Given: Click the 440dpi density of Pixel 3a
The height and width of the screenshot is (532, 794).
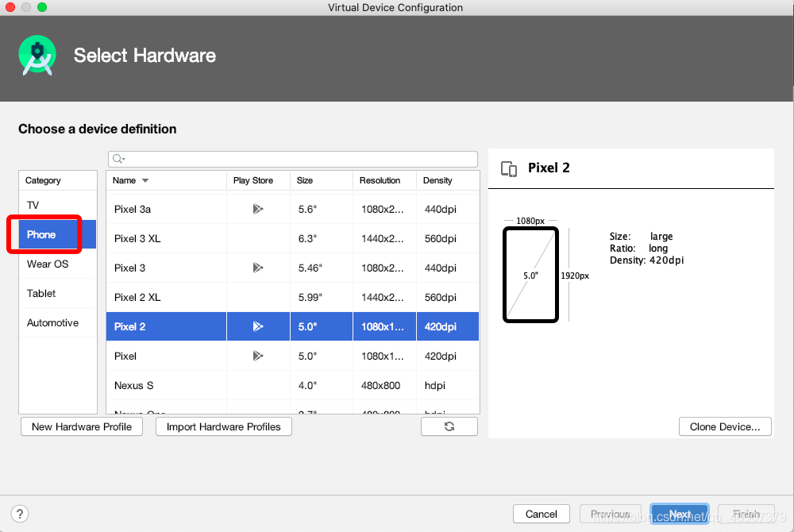Looking at the screenshot, I should [440, 209].
